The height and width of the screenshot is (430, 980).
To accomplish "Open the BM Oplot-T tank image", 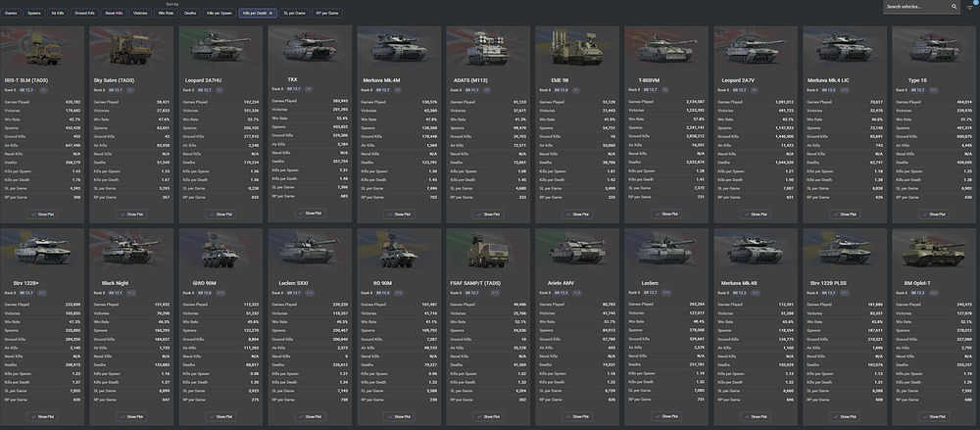I will (934, 253).
